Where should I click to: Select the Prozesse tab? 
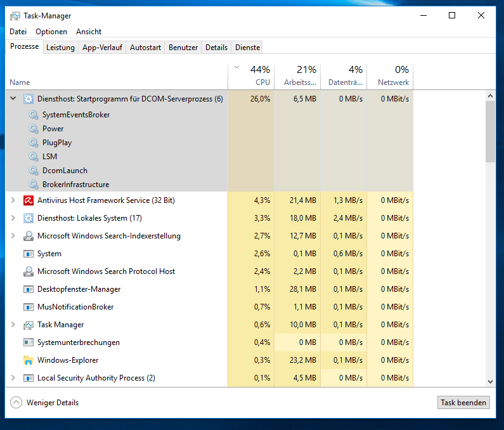coord(25,46)
